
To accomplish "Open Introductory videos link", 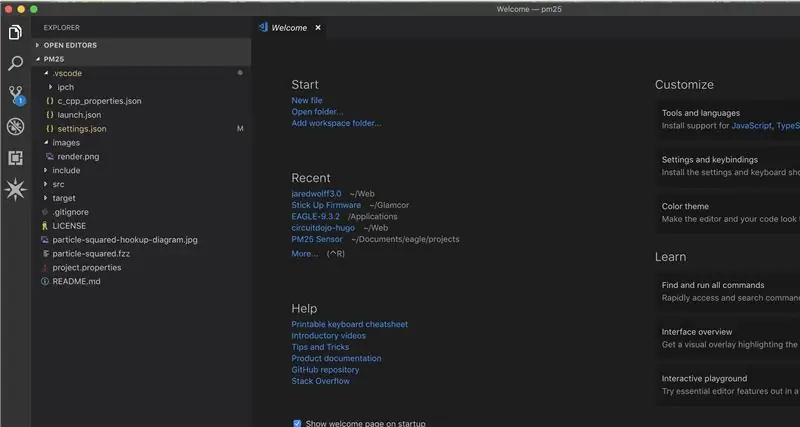I will pos(329,336).
